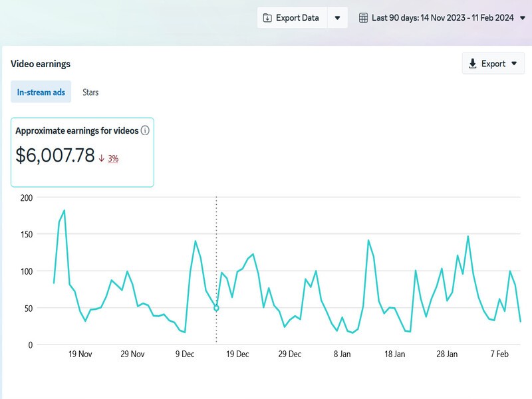Click the 19 Dec x-axis label
This screenshot has width=532, height=399.
[237, 354]
